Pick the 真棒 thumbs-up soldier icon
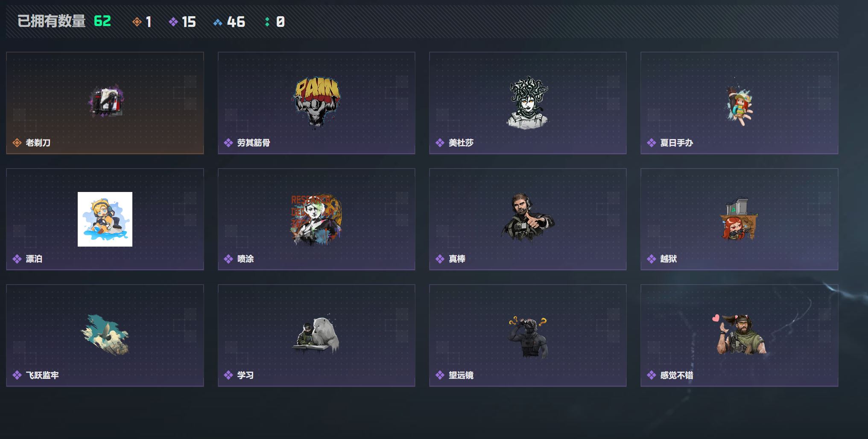This screenshot has height=439, width=868. 528,218
